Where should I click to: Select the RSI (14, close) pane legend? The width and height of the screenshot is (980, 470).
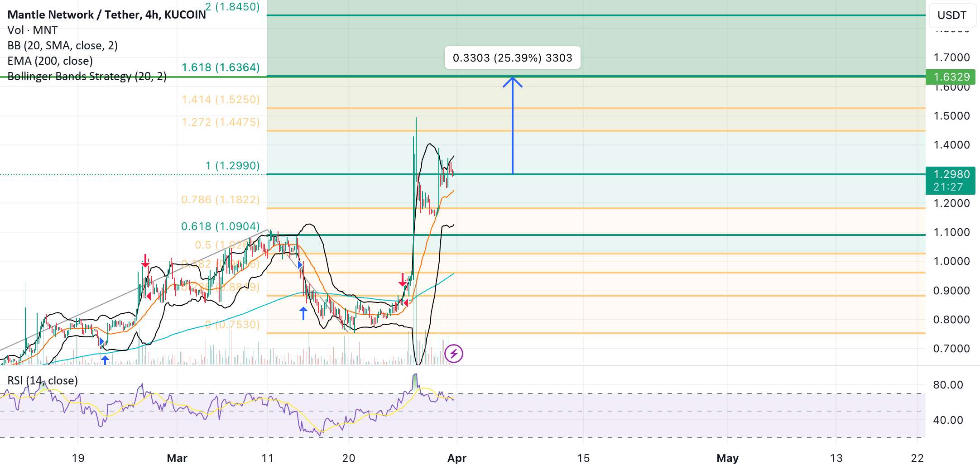pos(43,380)
